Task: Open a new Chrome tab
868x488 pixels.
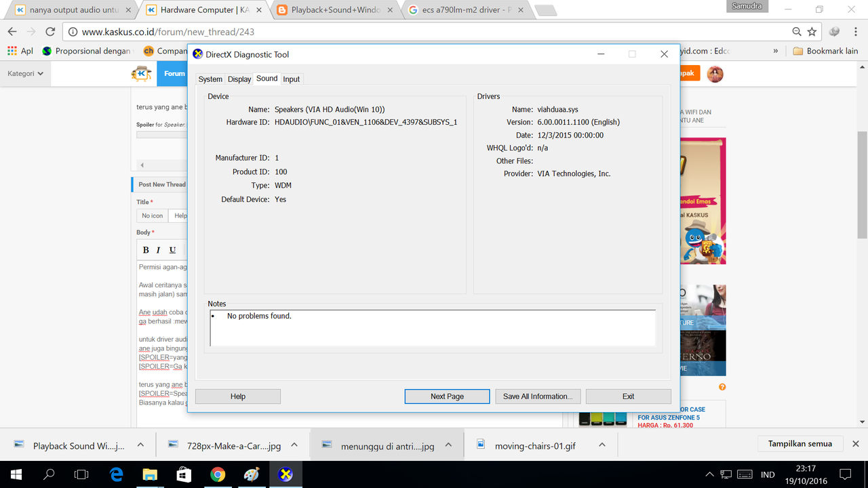Action: (x=546, y=11)
